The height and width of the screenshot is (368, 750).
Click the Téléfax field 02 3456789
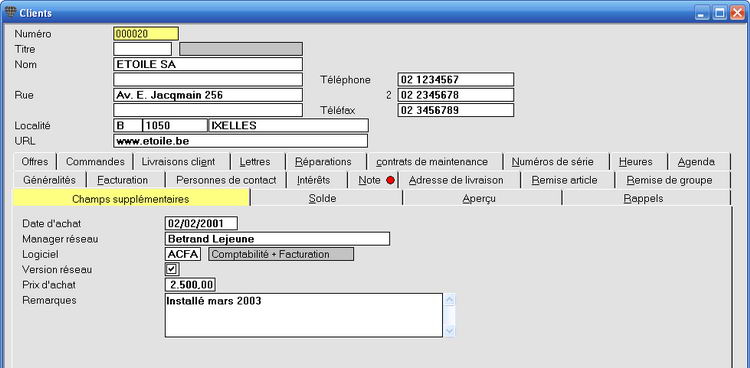pos(455,110)
